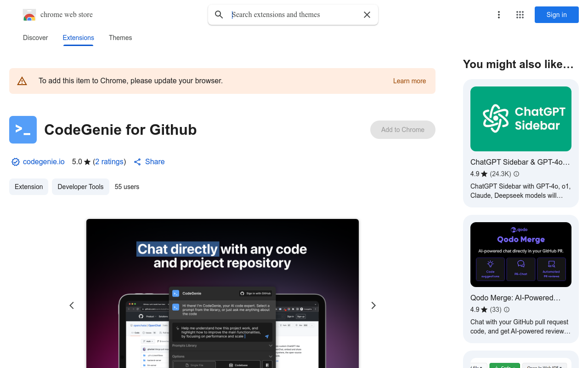Click info icon beside Qodo Merge rating
Screen dimensions: 588x368
pyautogui.click(x=507, y=310)
